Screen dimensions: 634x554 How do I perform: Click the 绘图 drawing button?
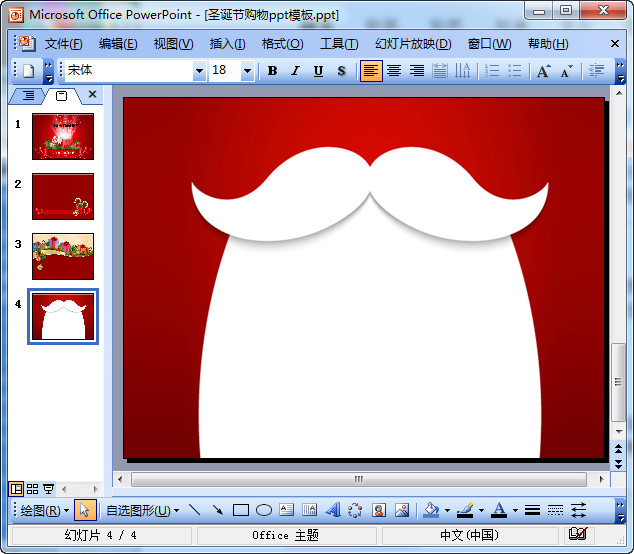pos(40,510)
